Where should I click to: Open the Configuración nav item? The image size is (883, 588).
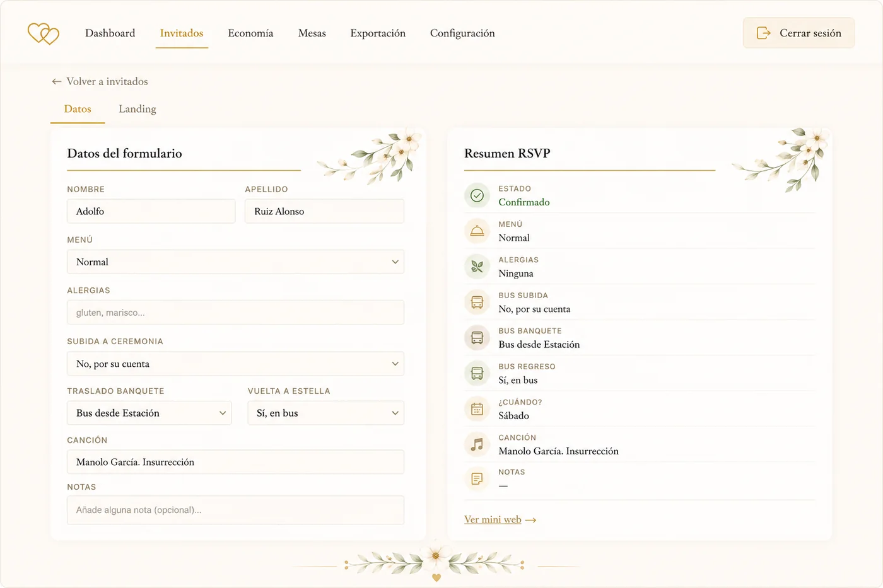pos(462,33)
